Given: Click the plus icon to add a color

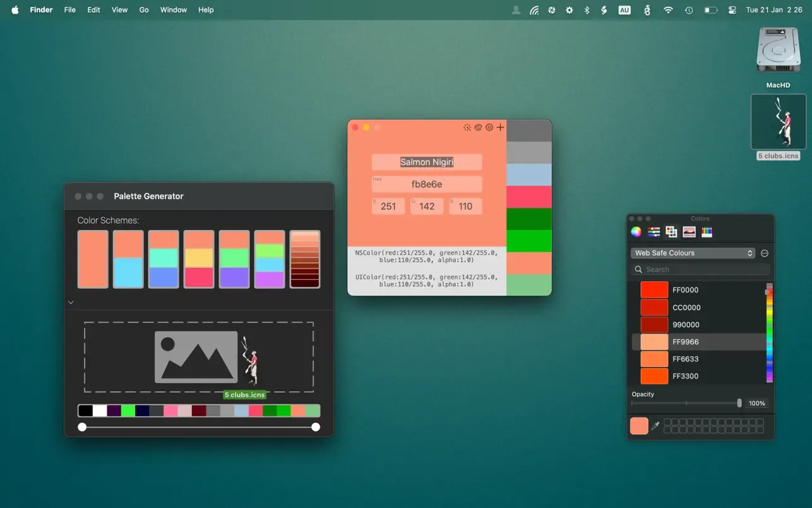Looking at the screenshot, I should (500, 128).
